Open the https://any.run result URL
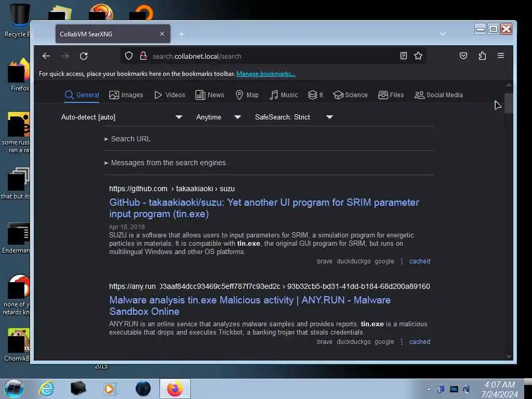 tap(270, 286)
